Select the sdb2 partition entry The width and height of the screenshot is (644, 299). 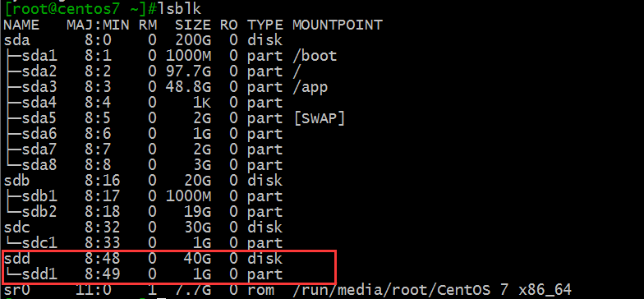(39, 212)
